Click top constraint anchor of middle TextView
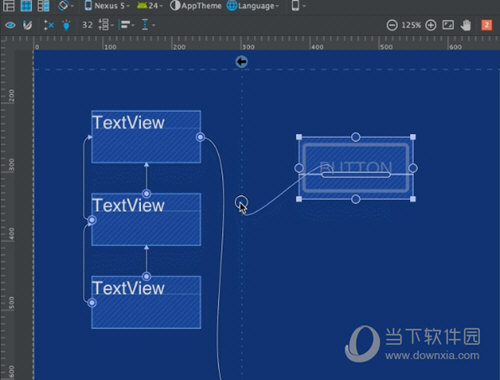Screen dimensions: 500x380 146,193
